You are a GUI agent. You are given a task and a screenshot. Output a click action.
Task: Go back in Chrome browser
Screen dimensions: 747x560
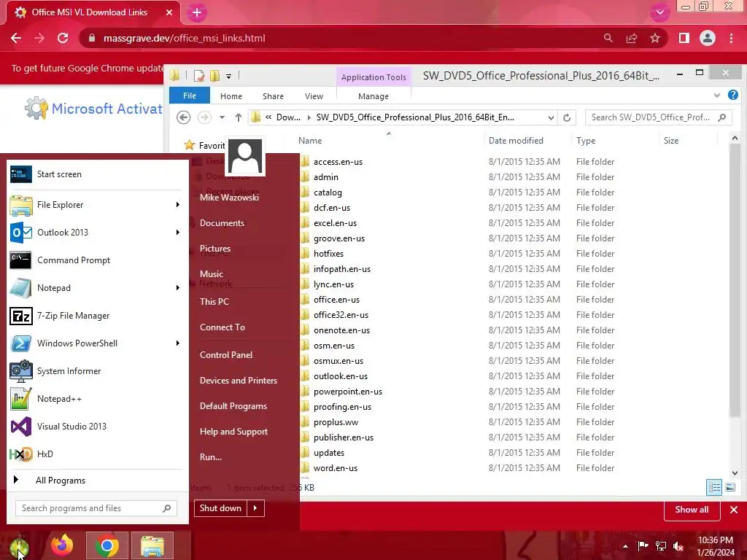16,38
